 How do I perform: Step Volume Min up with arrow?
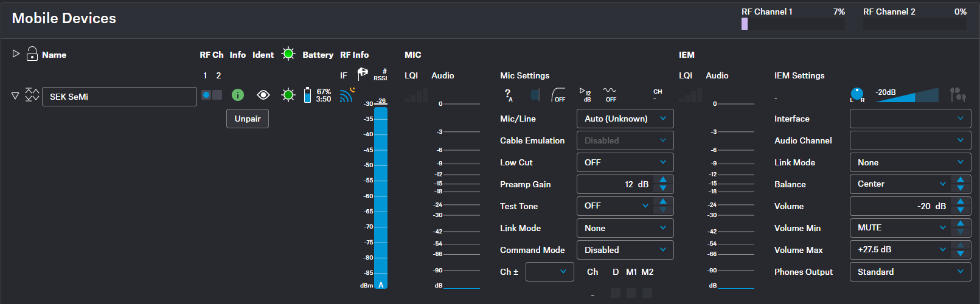point(961,224)
